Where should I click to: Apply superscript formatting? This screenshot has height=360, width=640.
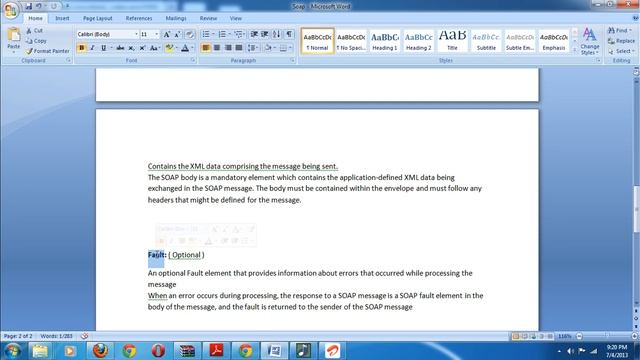click(x=142, y=48)
